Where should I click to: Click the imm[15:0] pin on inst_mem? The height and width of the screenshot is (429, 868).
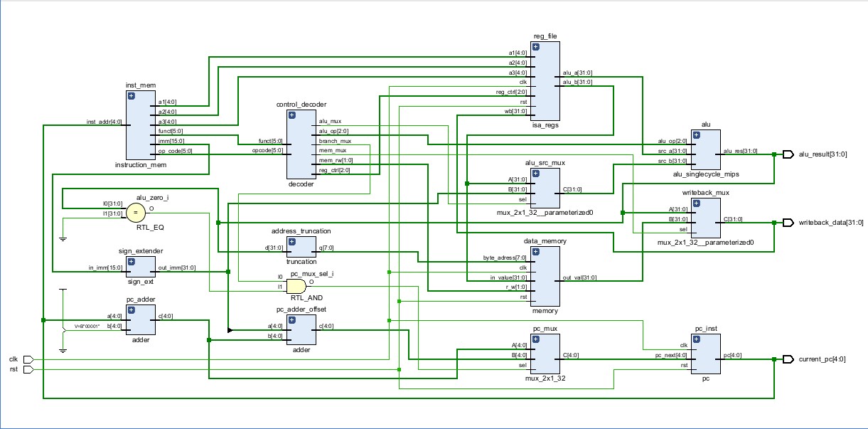point(170,141)
